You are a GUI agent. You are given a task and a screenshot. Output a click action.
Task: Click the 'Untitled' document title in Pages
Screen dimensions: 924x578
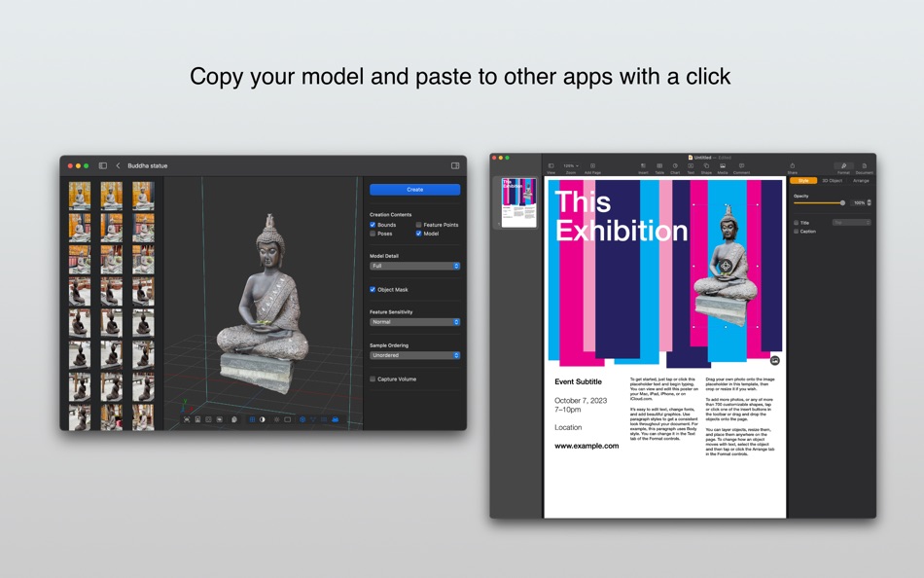702,158
